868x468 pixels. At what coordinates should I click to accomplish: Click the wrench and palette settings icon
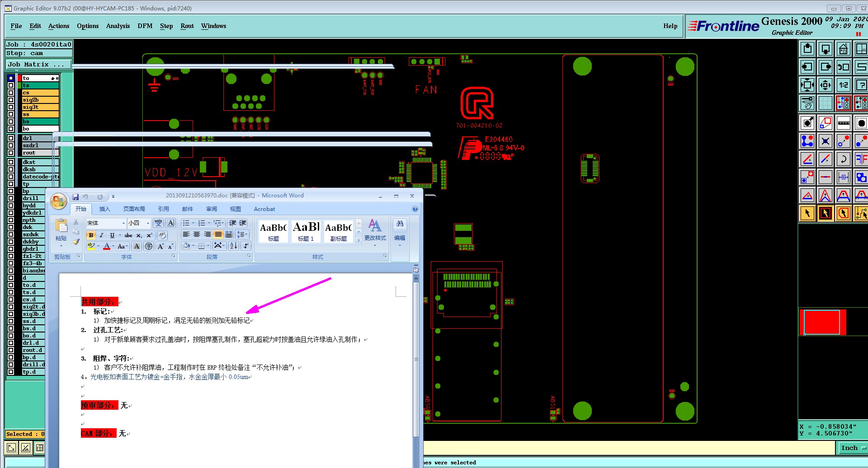tap(807, 103)
